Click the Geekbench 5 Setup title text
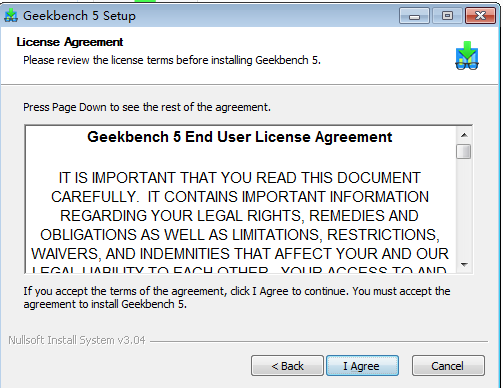Viewport: 503px width, 388px height. 79,16
